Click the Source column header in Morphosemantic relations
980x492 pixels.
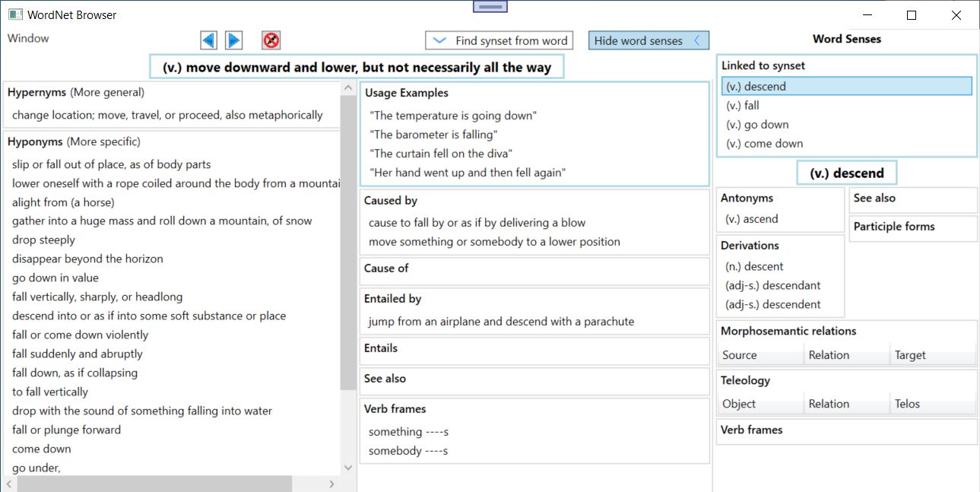coord(760,355)
